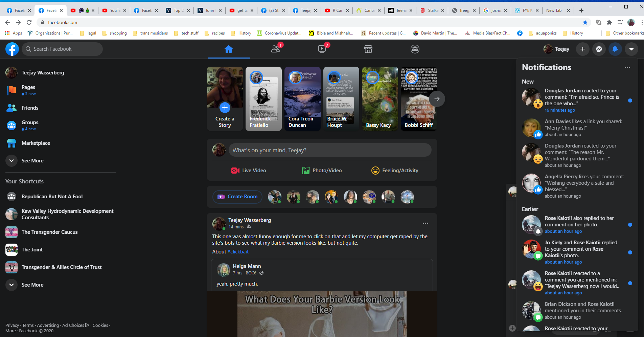Open Helga Mann's profile name
Viewport: 644px width, 337px height.
point(247,266)
